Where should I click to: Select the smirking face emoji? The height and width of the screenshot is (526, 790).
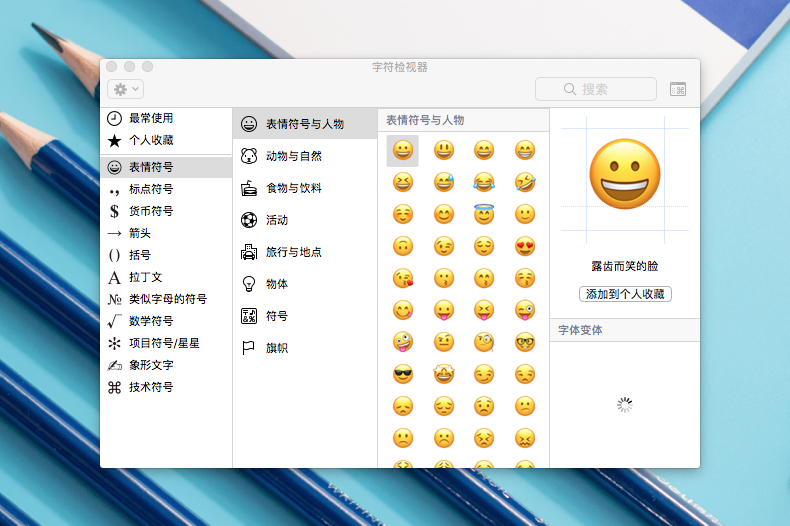(x=484, y=374)
